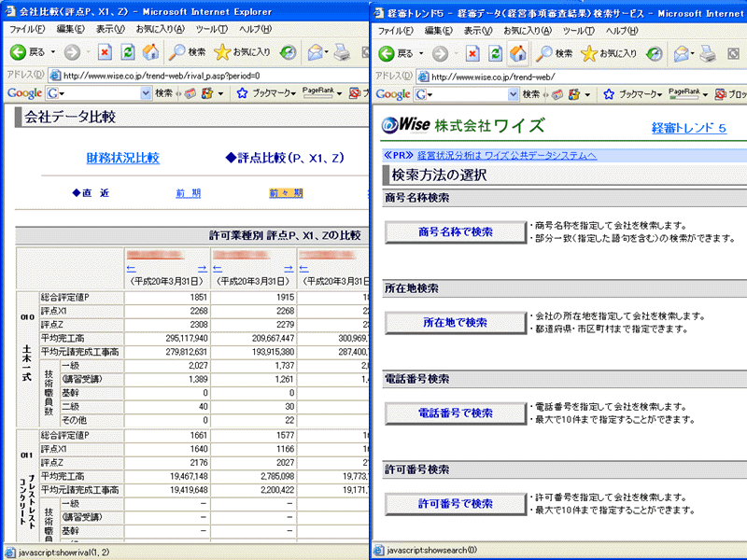Select the 前期 period link
The height and width of the screenshot is (560, 747).
pos(188,193)
